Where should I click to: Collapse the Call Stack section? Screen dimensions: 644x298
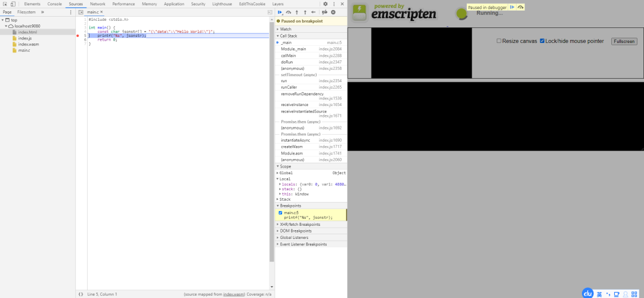(x=311, y=36)
